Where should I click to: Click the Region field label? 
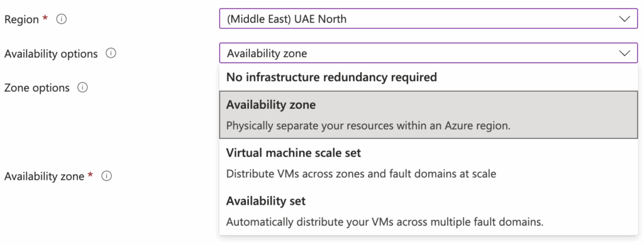(21, 19)
